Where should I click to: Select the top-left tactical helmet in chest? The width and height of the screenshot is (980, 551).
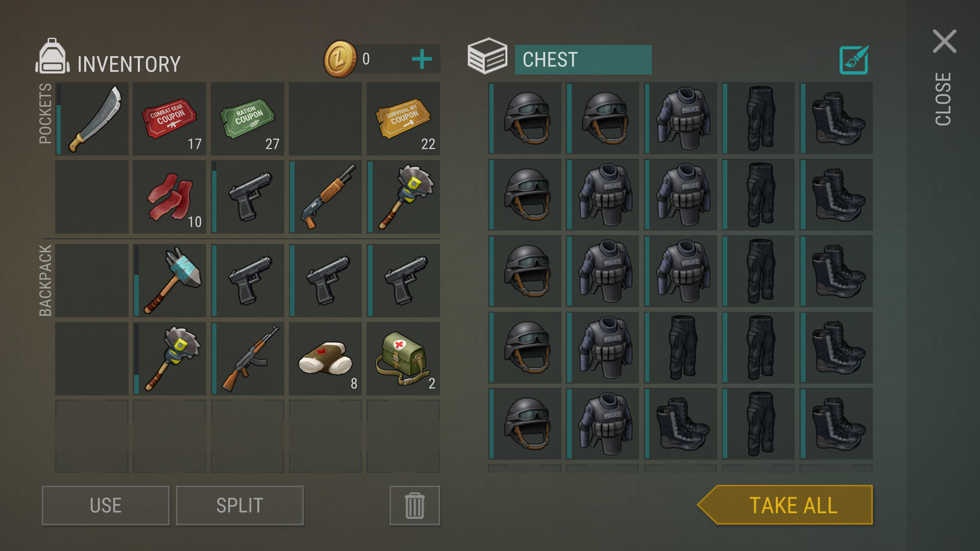[x=525, y=118]
